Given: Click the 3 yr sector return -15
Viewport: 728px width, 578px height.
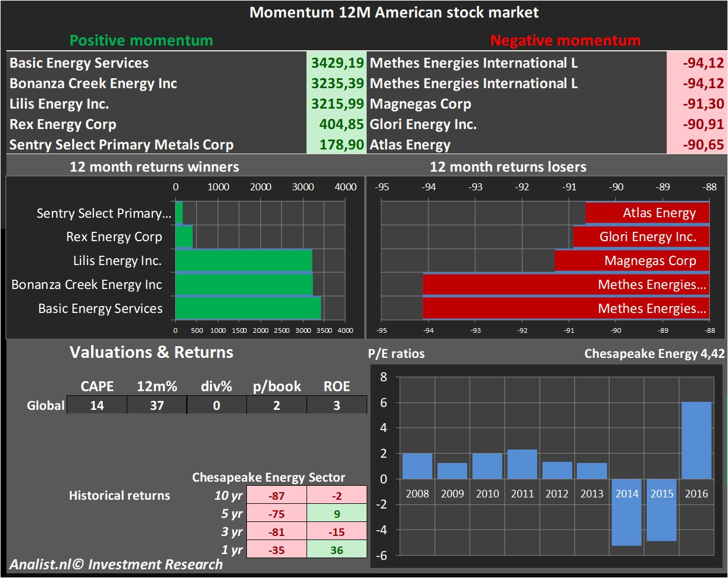Looking at the screenshot, I should pos(337,532).
